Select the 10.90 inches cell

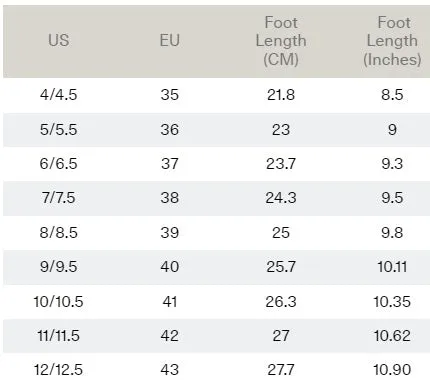click(x=392, y=370)
